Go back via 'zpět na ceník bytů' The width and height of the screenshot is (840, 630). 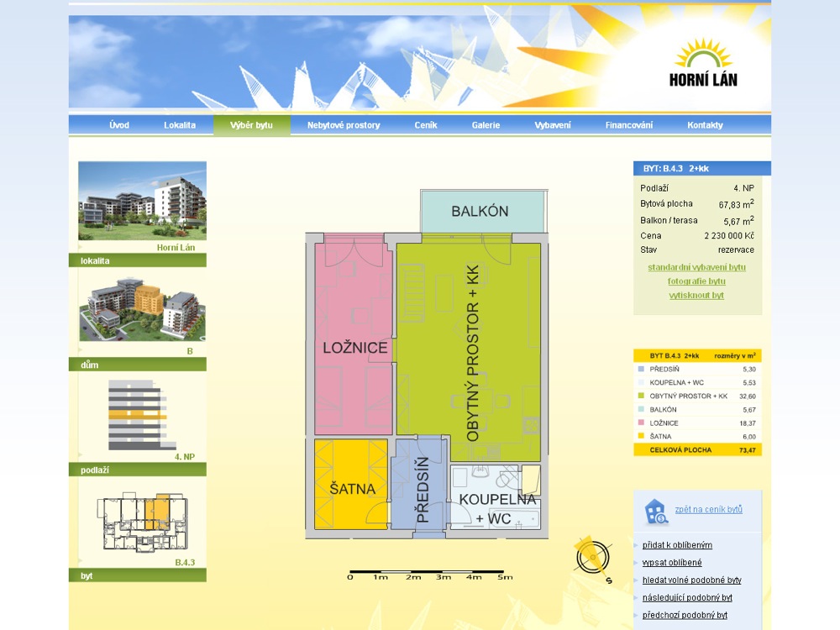[708, 510]
